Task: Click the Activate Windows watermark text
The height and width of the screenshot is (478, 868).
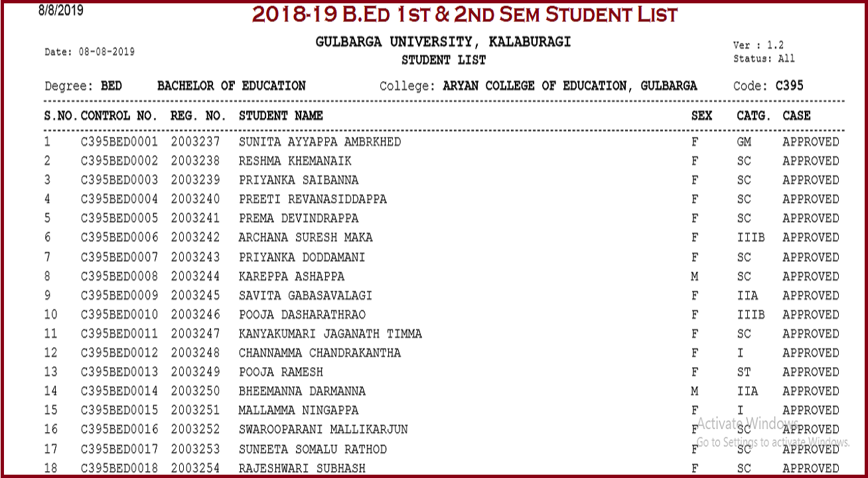Action: [x=747, y=422]
